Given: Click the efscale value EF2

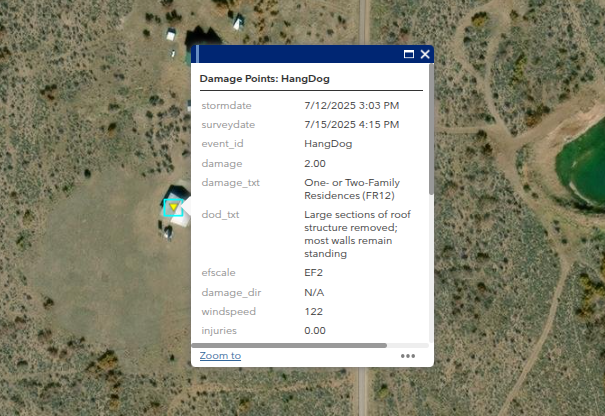Looking at the screenshot, I should pyautogui.click(x=313, y=273).
